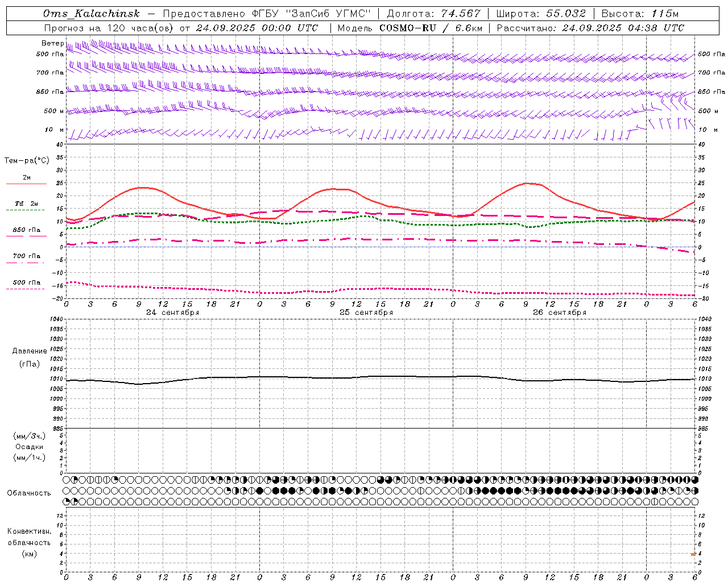Click the '(мм/1ч.)' precipitation unit label
728x582 pixels.
coord(30,458)
